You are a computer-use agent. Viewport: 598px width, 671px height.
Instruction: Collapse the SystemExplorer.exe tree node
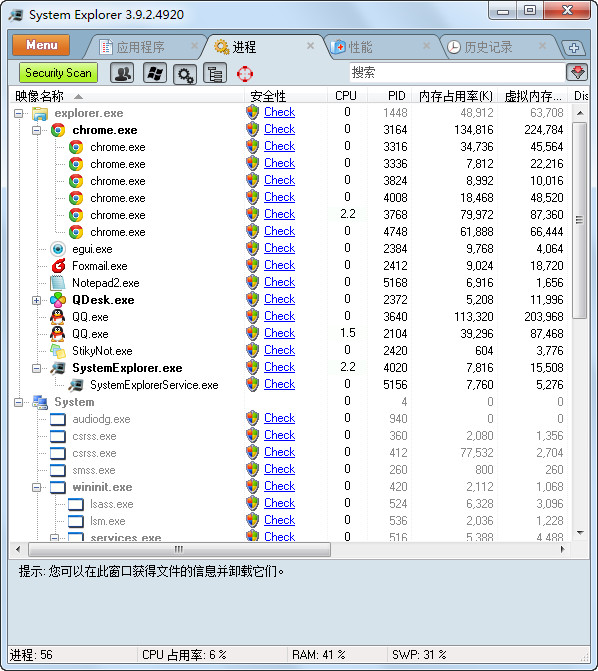pos(36,368)
